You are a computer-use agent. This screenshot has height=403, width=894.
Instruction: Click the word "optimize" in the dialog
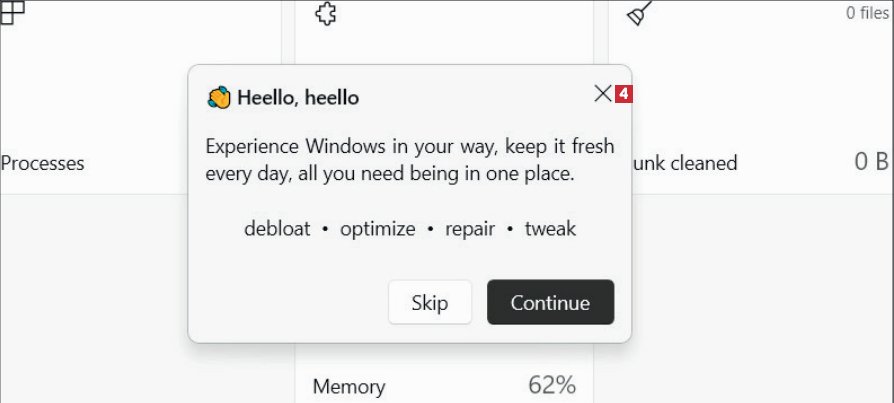tap(377, 228)
